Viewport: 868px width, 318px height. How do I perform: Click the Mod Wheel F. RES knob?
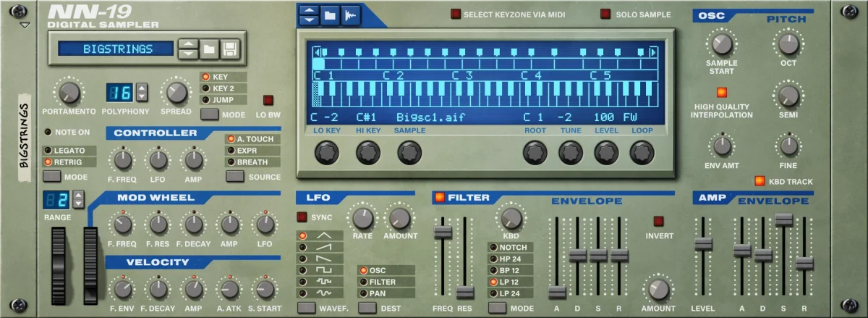(157, 225)
